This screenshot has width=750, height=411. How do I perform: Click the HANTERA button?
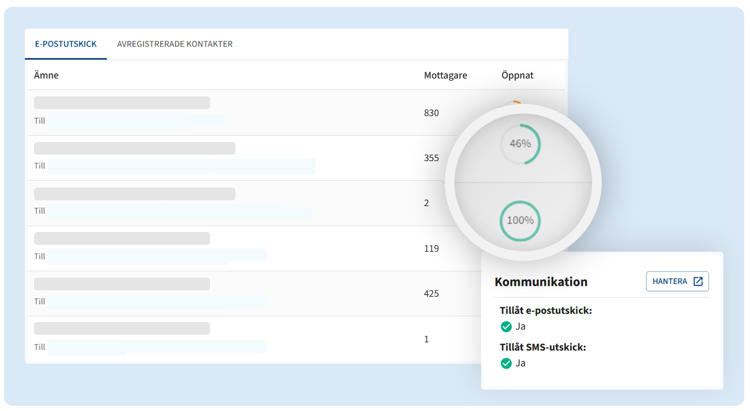point(677,281)
